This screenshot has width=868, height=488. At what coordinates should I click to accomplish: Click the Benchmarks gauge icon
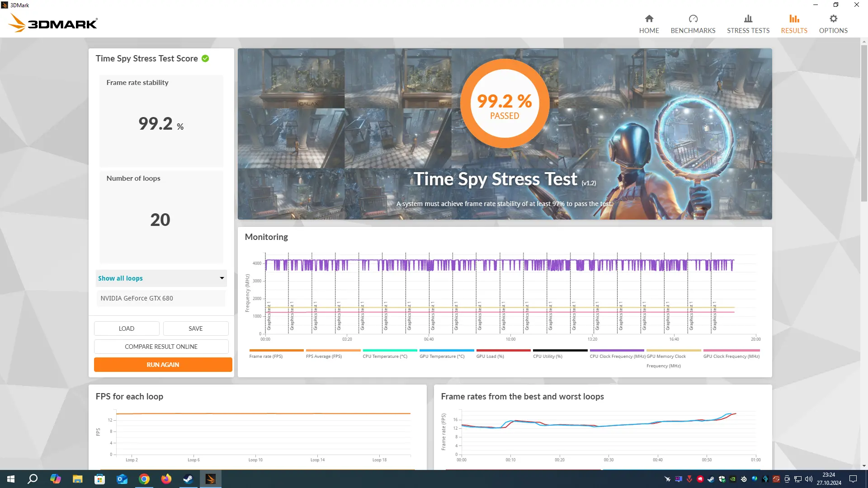tap(693, 19)
